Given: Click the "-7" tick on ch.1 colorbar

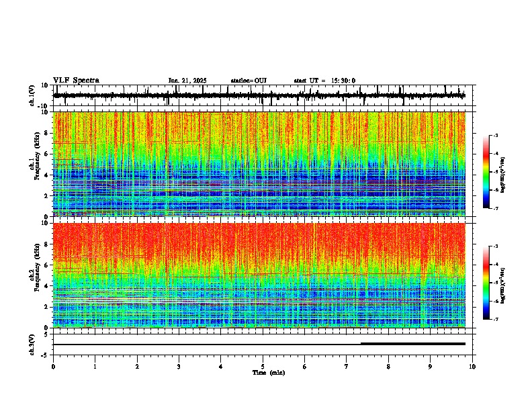Looking at the screenshot, I should click(x=495, y=209).
